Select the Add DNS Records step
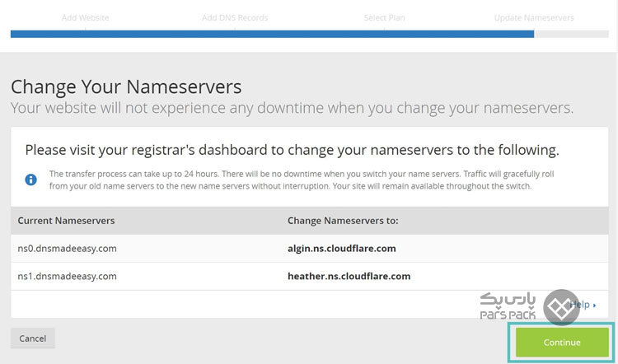Viewport: 618px width, 364px height. tap(235, 18)
